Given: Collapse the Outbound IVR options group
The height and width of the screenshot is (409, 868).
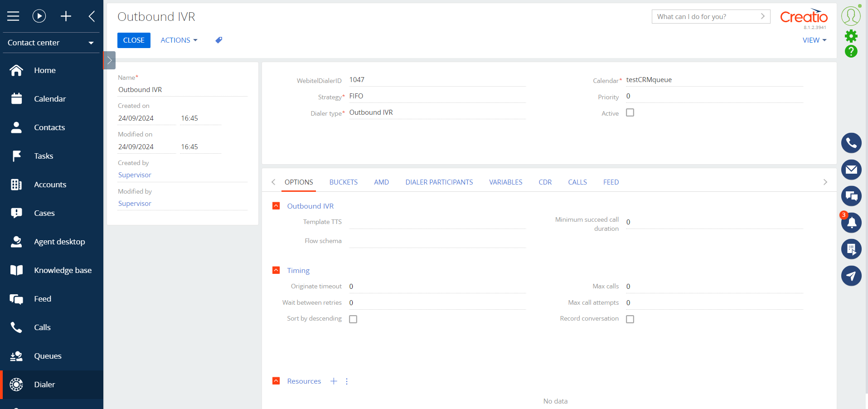Looking at the screenshot, I should (x=276, y=206).
